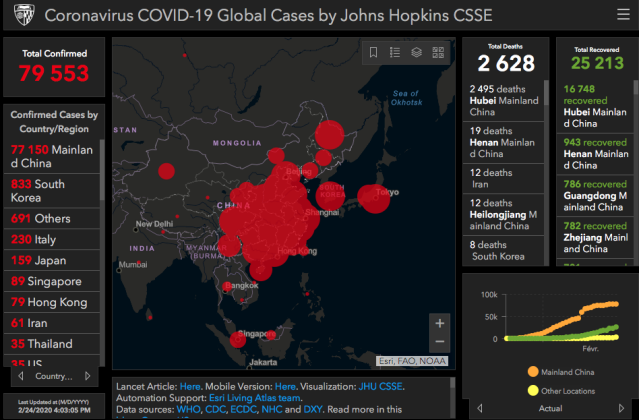
Task: Open the Mobile Version Here link
Action: pos(285,386)
